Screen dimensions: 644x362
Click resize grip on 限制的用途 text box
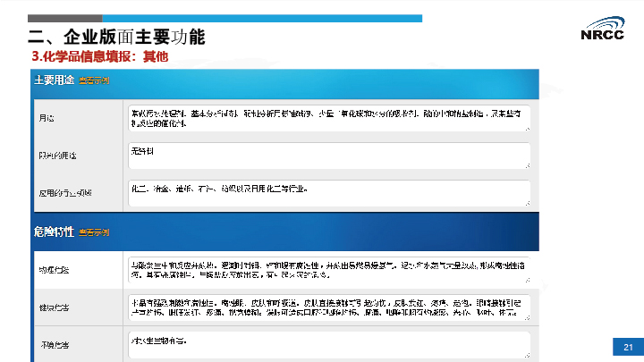coord(527,165)
